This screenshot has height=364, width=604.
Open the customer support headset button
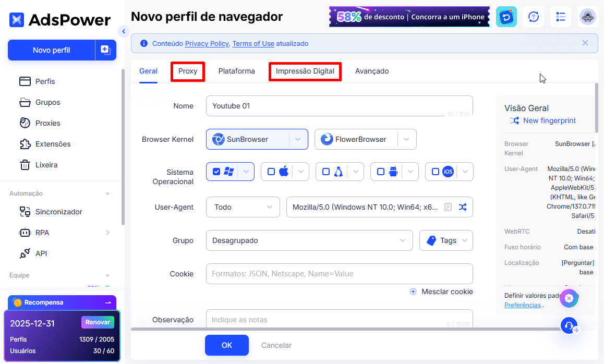[569, 325]
